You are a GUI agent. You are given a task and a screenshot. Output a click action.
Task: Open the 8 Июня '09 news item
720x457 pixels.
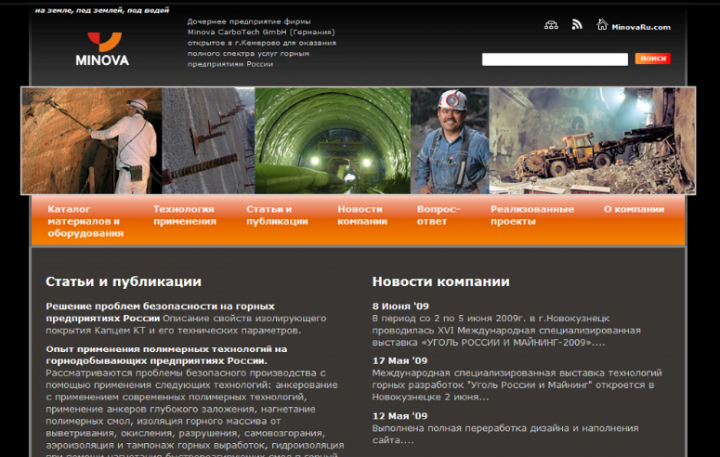point(400,306)
